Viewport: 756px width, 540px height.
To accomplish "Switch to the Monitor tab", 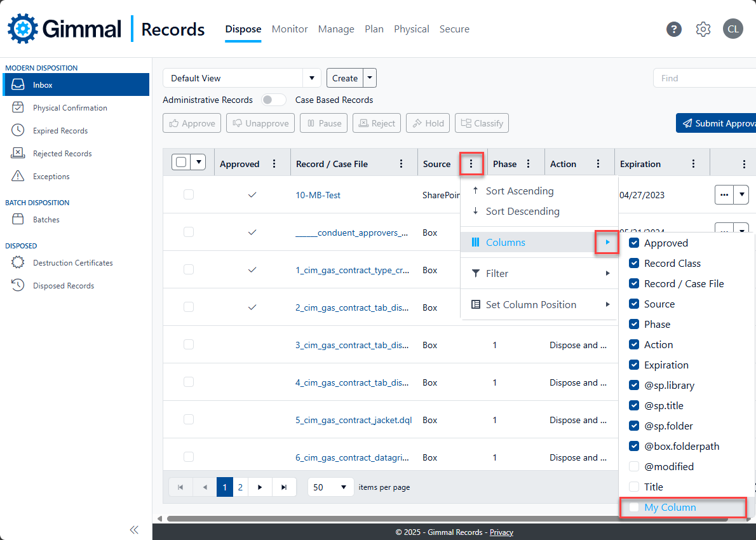I will click(290, 29).
